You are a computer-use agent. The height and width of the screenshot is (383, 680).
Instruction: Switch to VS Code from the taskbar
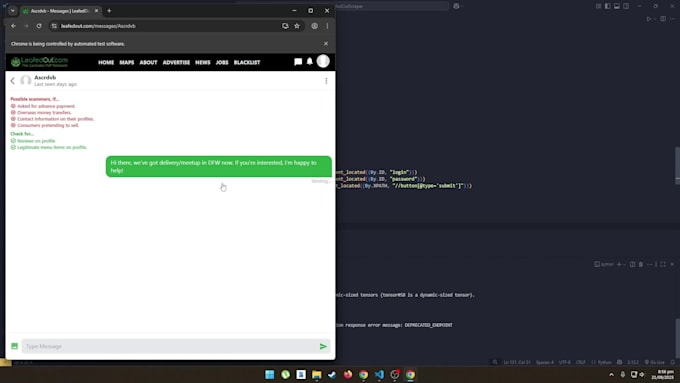pos(379,374)
